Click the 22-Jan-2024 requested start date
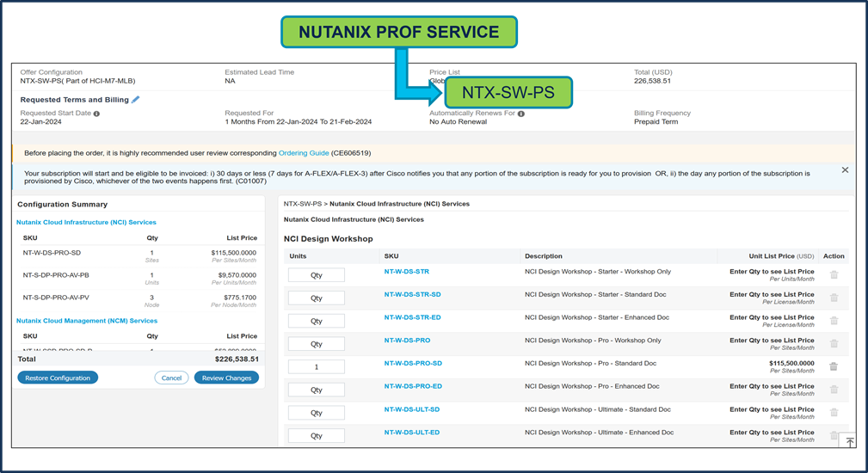Screen dimensions: 868x473 tap(41, 122)
